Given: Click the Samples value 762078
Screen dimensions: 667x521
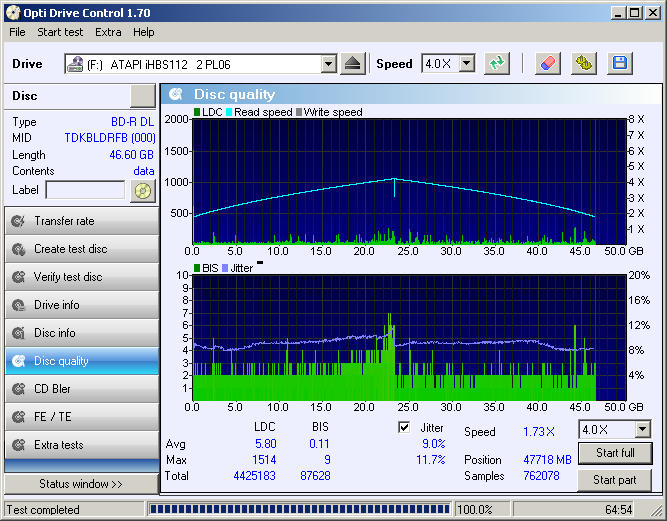Looking at the screenshot, I should [x=541, y=475].
